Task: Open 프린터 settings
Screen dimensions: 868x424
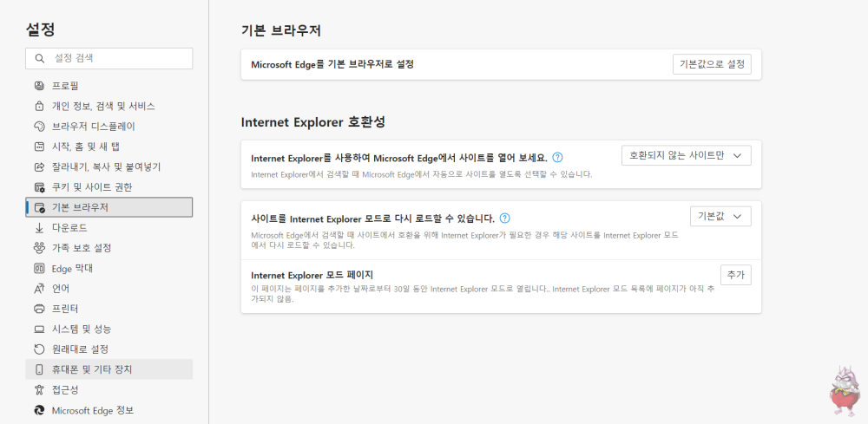Action: click(109, 309)
